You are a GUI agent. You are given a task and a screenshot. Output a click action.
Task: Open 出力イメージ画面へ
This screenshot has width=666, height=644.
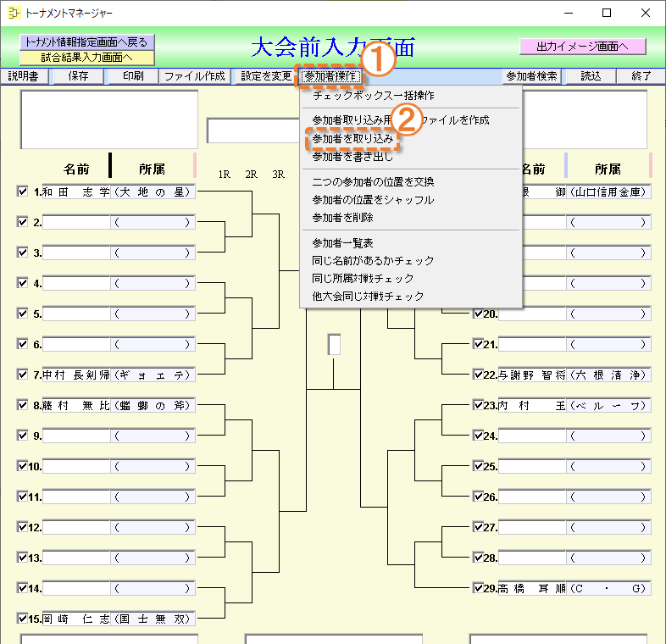(582, 47)
